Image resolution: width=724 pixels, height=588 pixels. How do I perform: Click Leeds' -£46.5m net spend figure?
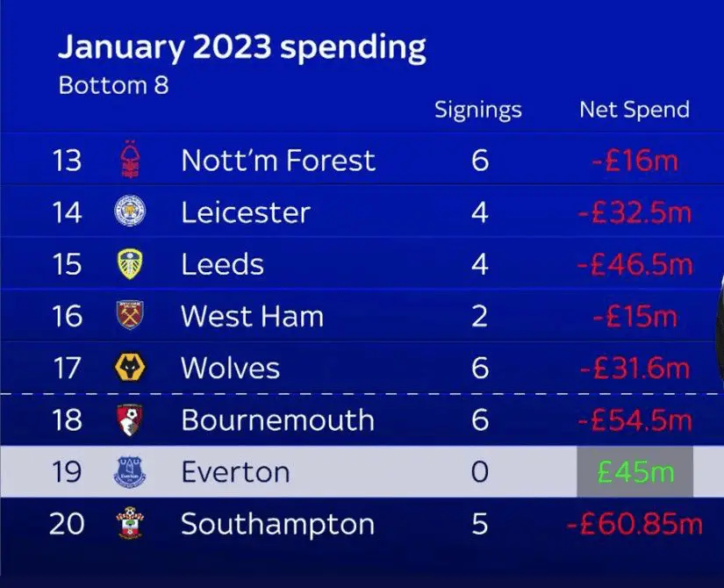634,264
